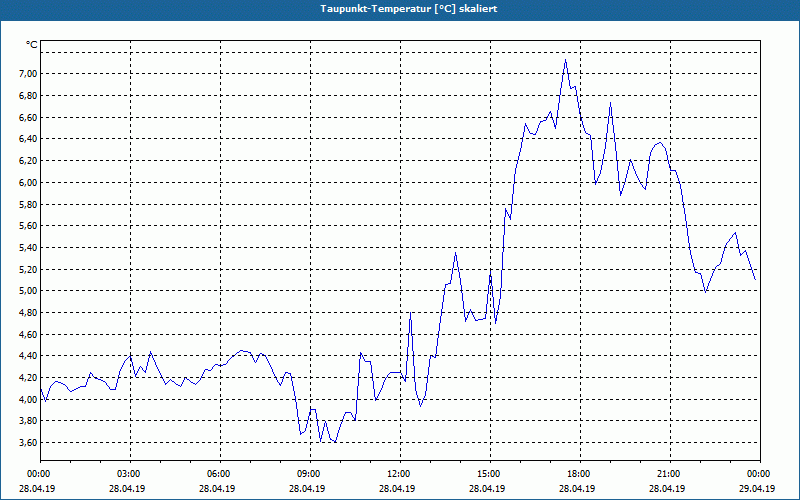This screenshot has height=500, width=800.
Task: Click the °C unit label on the y-axis
Action: (32, 45)
